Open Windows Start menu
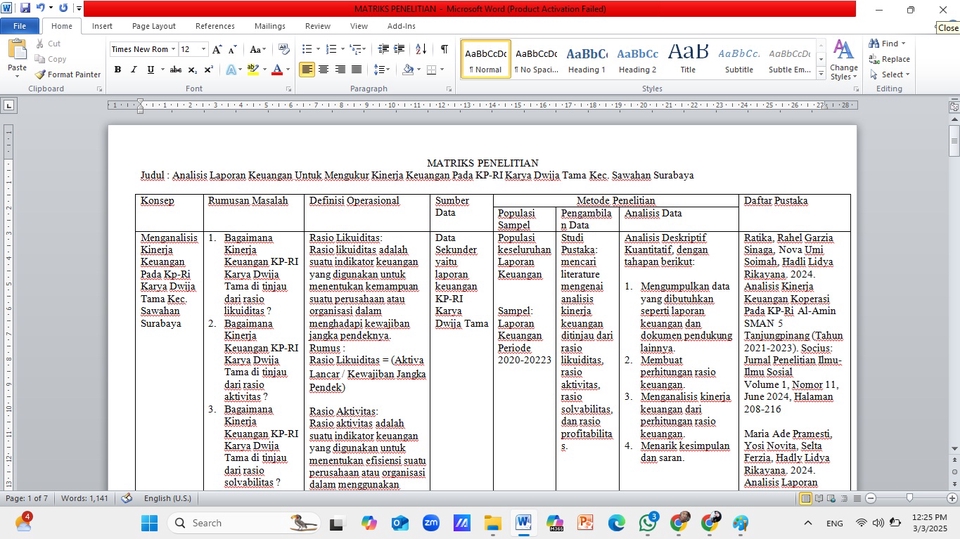Screen dimensions: 960x539 [x=149, y=523]
